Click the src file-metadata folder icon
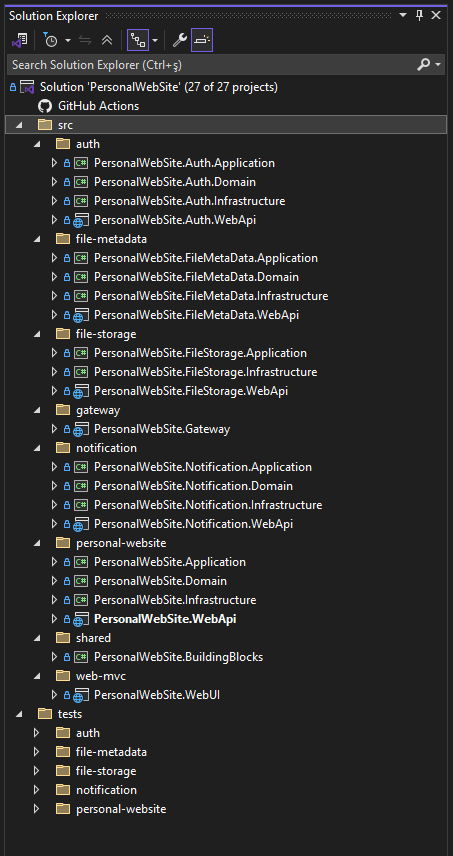Screen dimensions: 453x856 (x=63, y=239)
